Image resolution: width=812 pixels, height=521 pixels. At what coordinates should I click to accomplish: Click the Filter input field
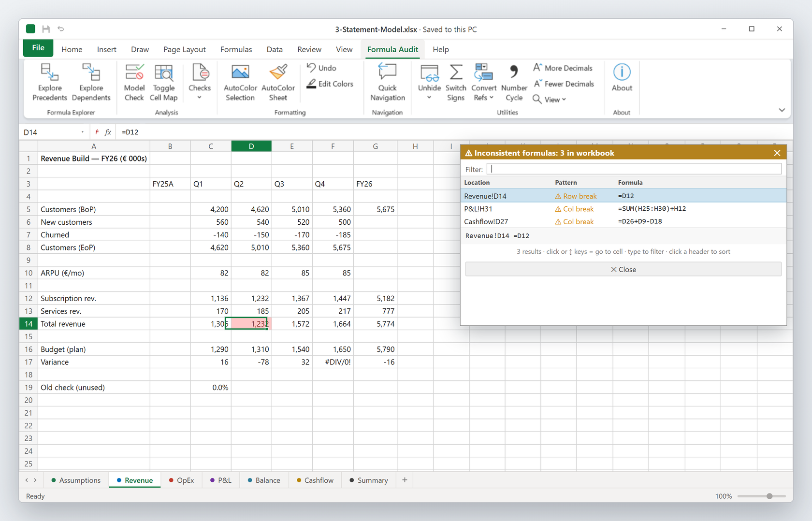click(634, 169)
